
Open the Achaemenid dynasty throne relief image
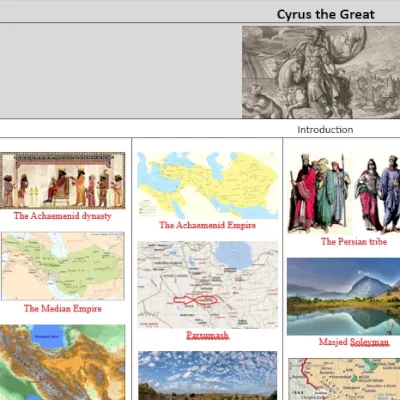pyautogui.click(x=62, y=180)
